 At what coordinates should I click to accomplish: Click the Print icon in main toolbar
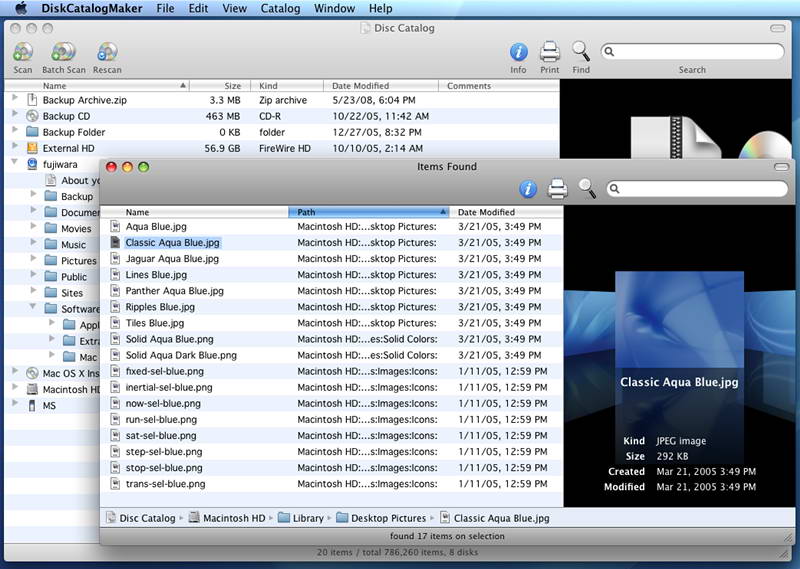pyautogui.click(x=549, y=52)
